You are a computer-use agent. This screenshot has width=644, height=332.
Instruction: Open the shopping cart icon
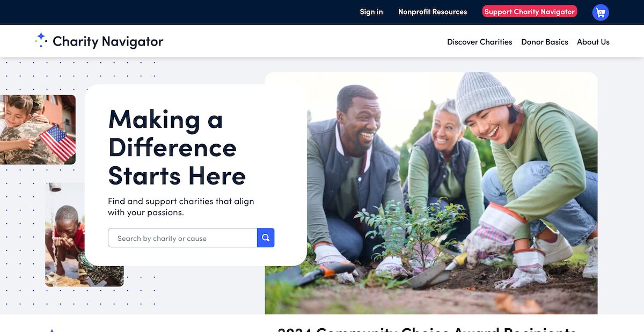[601, 12]
